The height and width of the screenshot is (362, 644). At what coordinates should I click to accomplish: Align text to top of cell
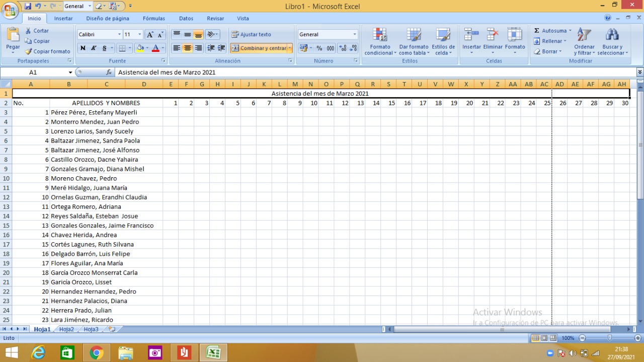point(177,35)
